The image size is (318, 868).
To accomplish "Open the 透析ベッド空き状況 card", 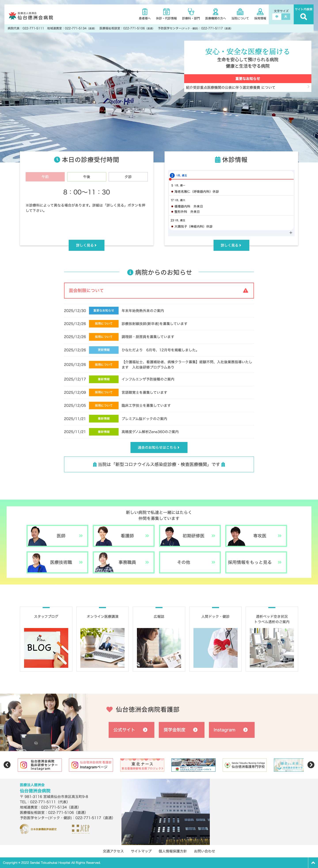I will click(272, 639).
